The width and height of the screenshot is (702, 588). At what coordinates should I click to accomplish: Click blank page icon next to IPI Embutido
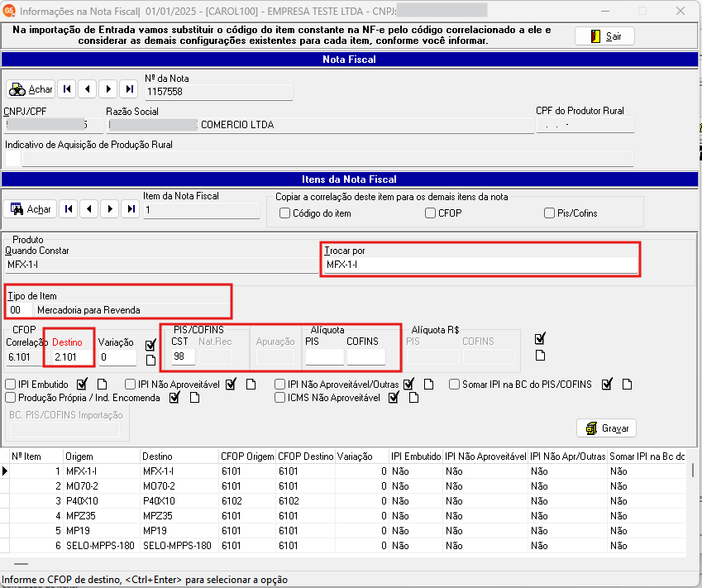pos(103,385)
